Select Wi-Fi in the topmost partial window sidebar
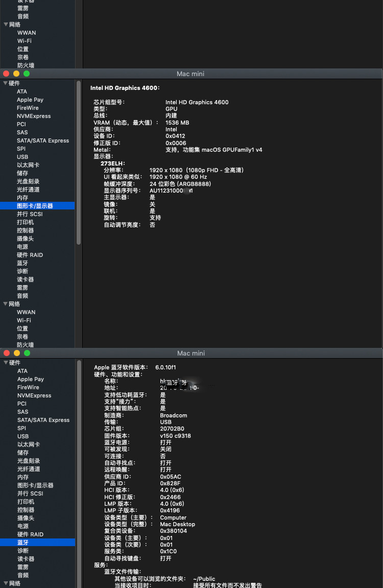The image size is (383, 588). [25, 41]
